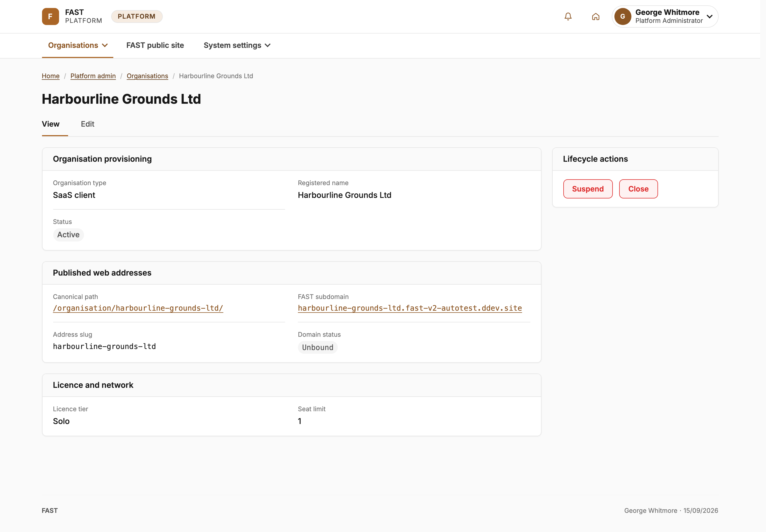Click the G user avatar circle
Screen dimensions: 766x532
(x=623, y=16)
